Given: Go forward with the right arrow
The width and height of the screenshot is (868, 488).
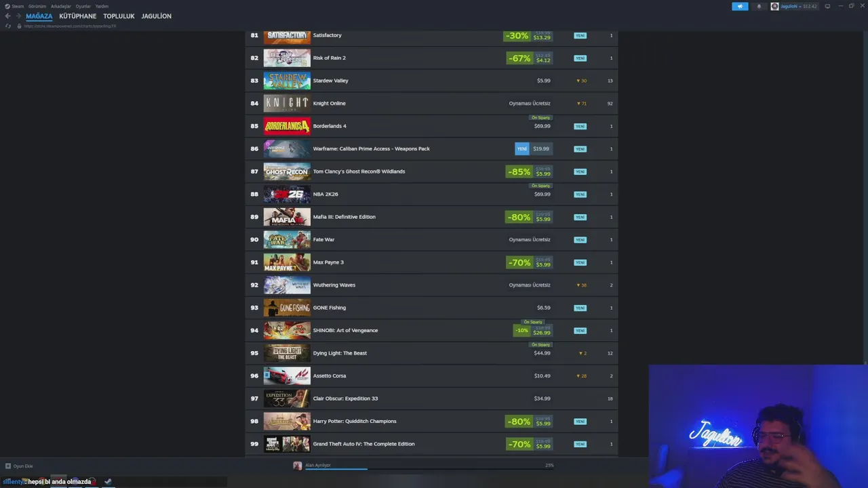Looking at the screenshot, I should coord(18,16).
